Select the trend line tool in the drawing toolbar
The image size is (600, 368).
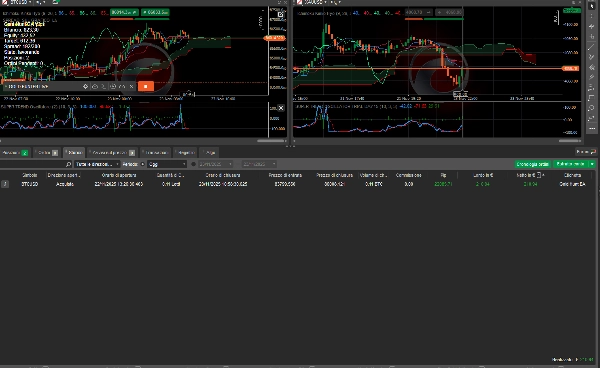pyautogui.click(x=592, y=47)
